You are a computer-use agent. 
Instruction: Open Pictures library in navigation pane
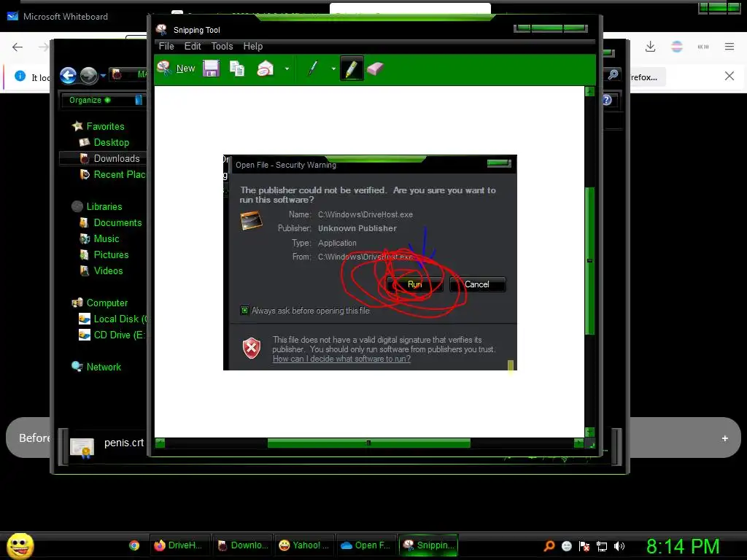click(x=104, y=254)
